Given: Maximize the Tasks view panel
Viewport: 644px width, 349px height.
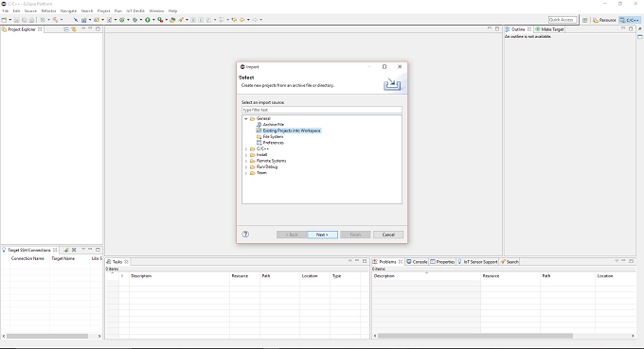Looking at the screenshot, I should pyautogui.click(x=365, y=261).
